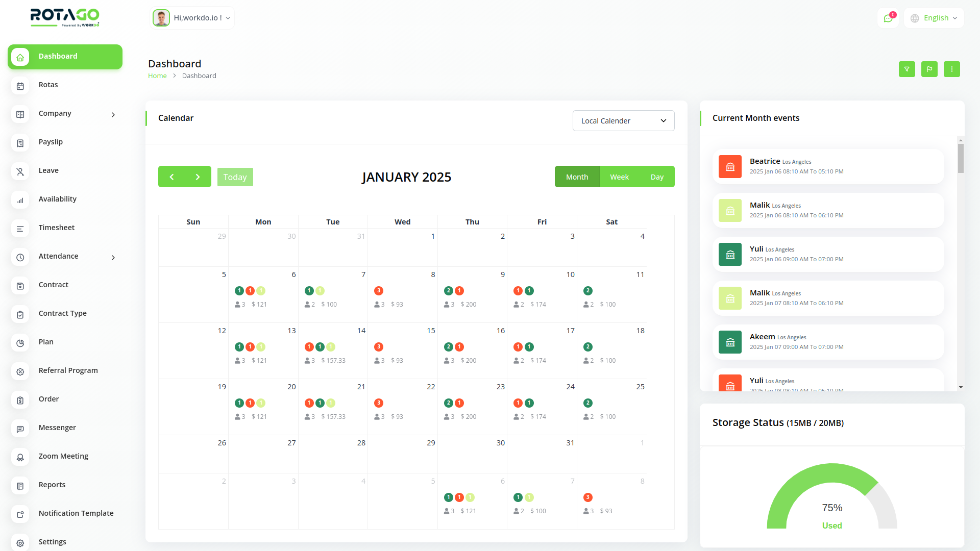Advance calendar to the next month
This screenshot has width=980, height=551.
tap(198, 177)
